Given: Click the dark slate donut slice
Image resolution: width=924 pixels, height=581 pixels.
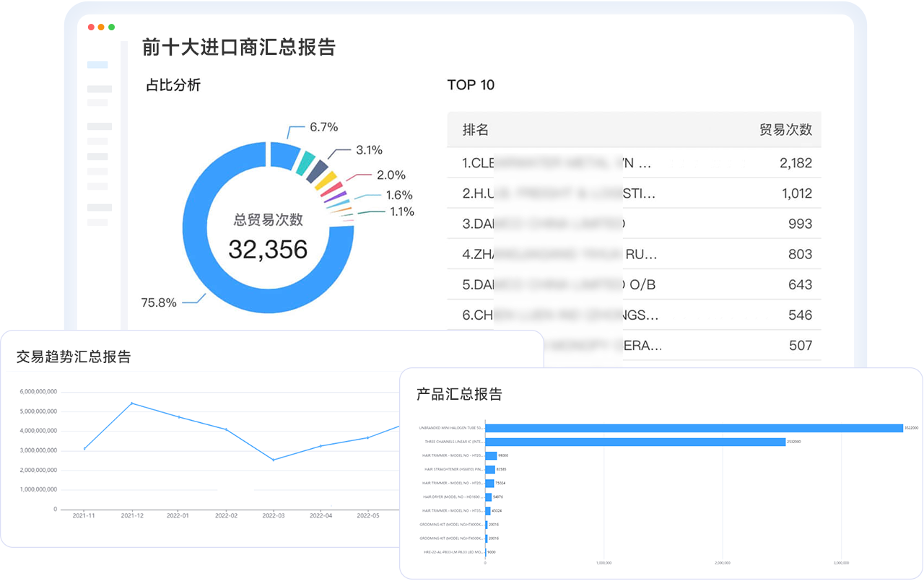Looking at the screenshot, I should click(x=316, y=171).
